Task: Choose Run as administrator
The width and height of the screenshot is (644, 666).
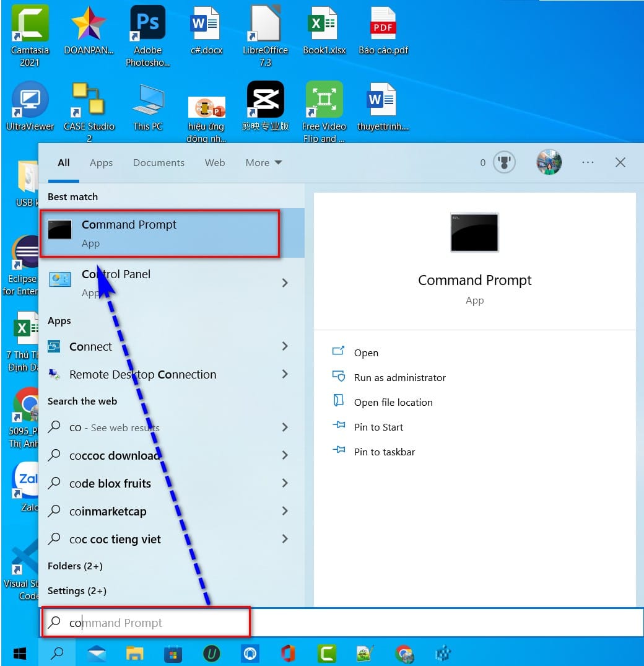Action: 389,377
